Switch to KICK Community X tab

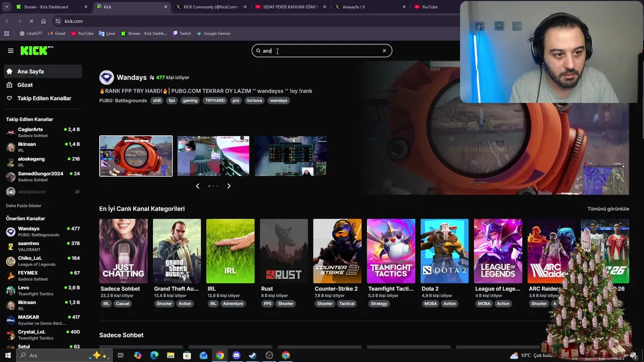point(211,7)
